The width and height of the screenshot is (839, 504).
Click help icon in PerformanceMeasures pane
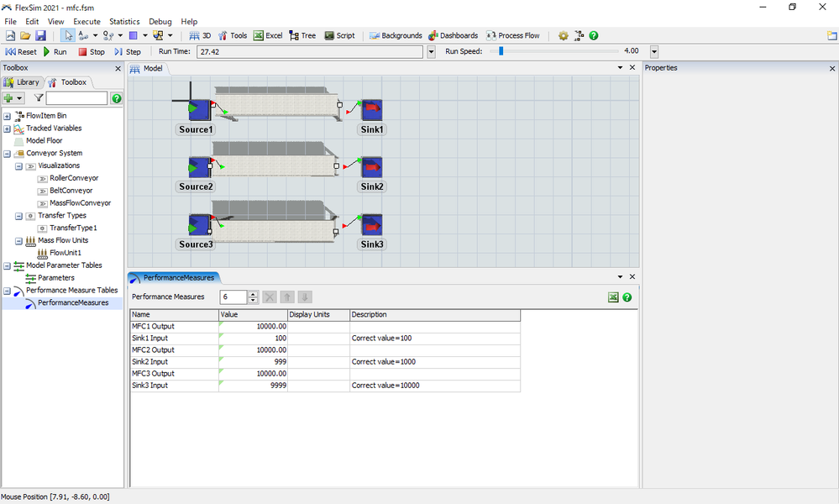[x=627, y=297]
